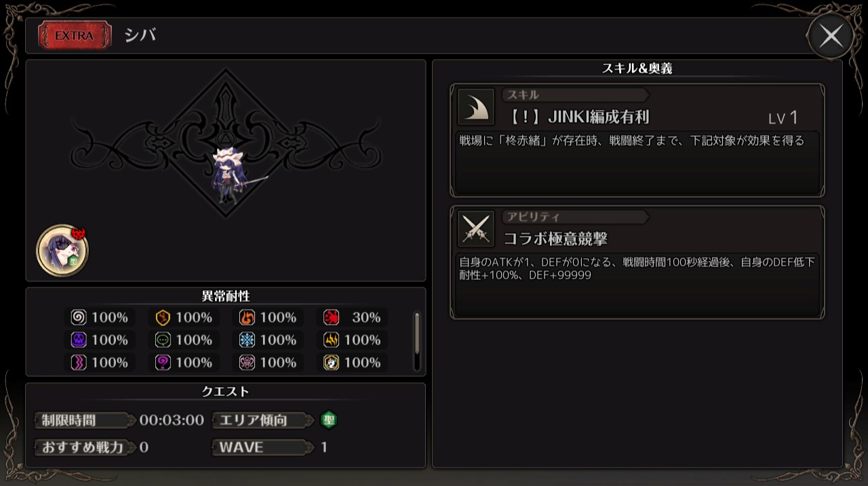The height and width of the screenshot is (486, 868).
Task: Click the blue snowflake freeze resistance icon
Action: (247, 340)
